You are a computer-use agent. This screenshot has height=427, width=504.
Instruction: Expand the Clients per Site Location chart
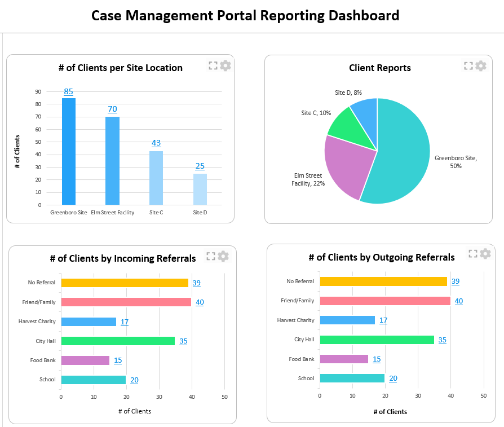click(x=213, y=65)
